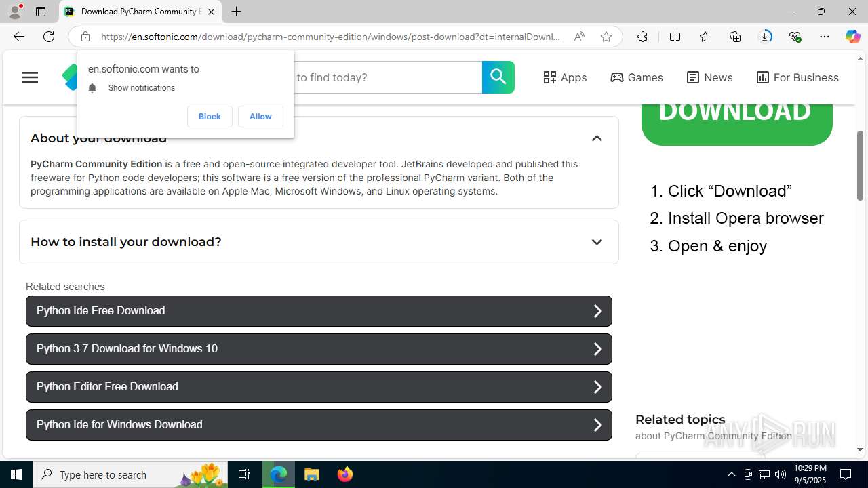Image resolution: width=868 pixels, height=488 pixels.
Task: Click the address bar URL
Action: click(x=330, y=37)
